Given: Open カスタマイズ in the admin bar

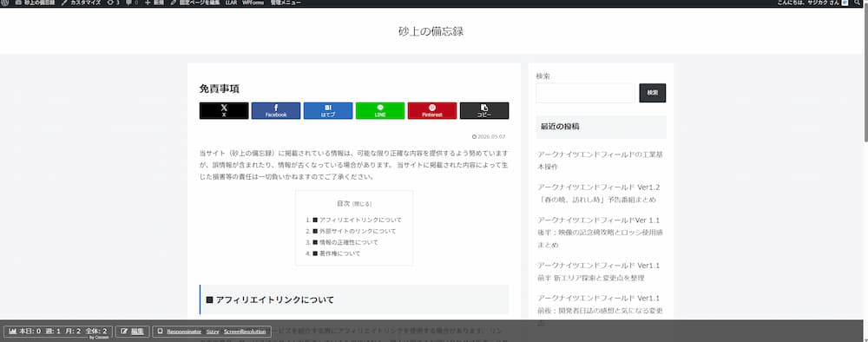Looking at the screenshot, I should pos(82,3).
